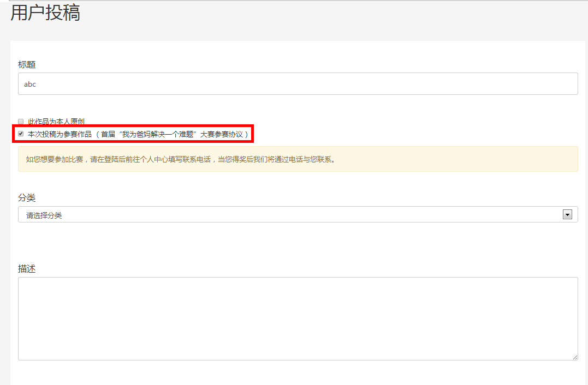The image size is (588, 385).
Task: Click the yellow contact phone notice box
Action: (298, 159)
